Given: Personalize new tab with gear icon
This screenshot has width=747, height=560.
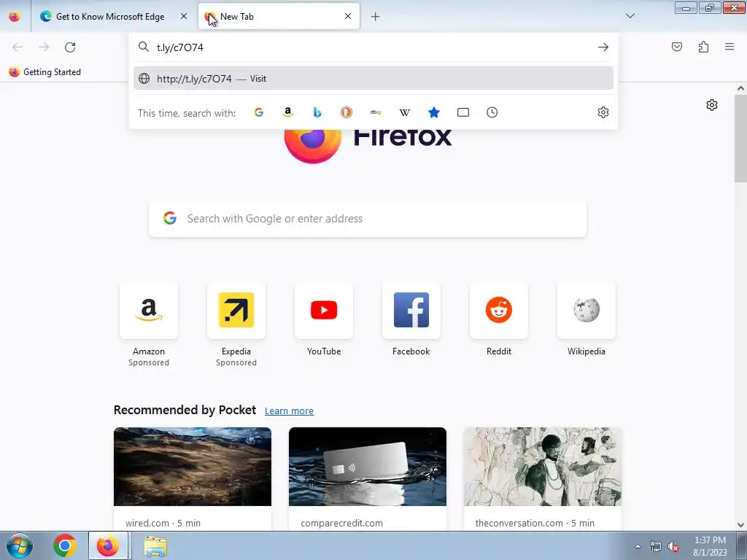Looking at the screenshot, I should point(712,105).
